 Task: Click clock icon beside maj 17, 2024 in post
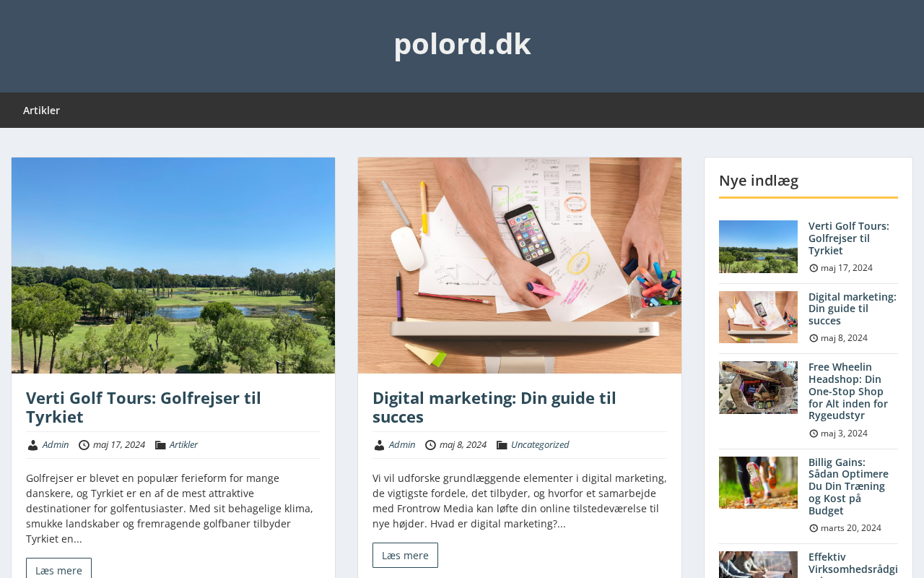point(84,445)
